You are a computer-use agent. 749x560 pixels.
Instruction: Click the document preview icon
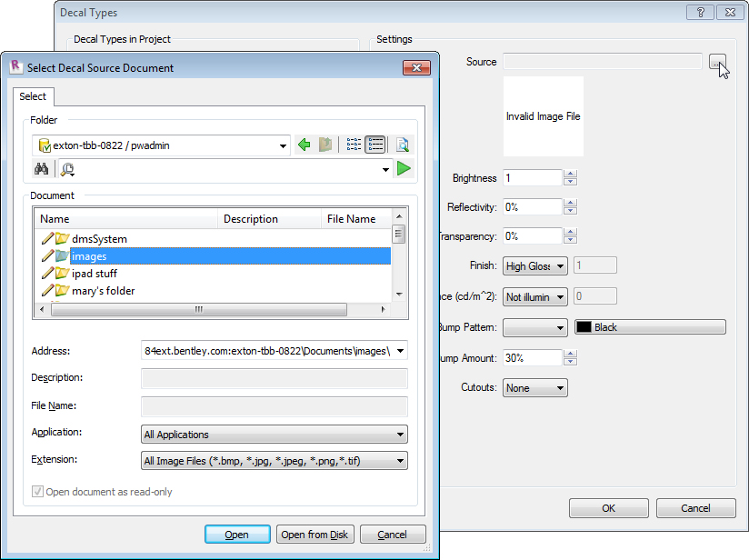click(403, 145)
